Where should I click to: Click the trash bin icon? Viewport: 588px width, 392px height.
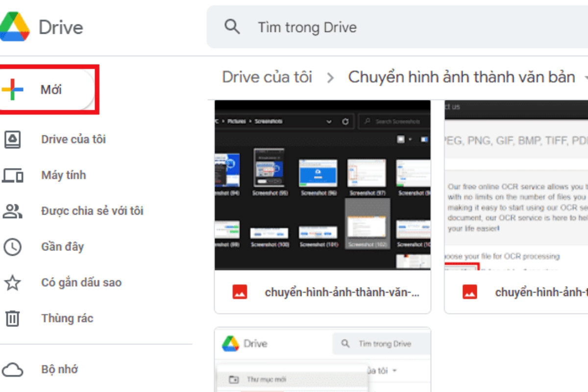tap(12, 318)
